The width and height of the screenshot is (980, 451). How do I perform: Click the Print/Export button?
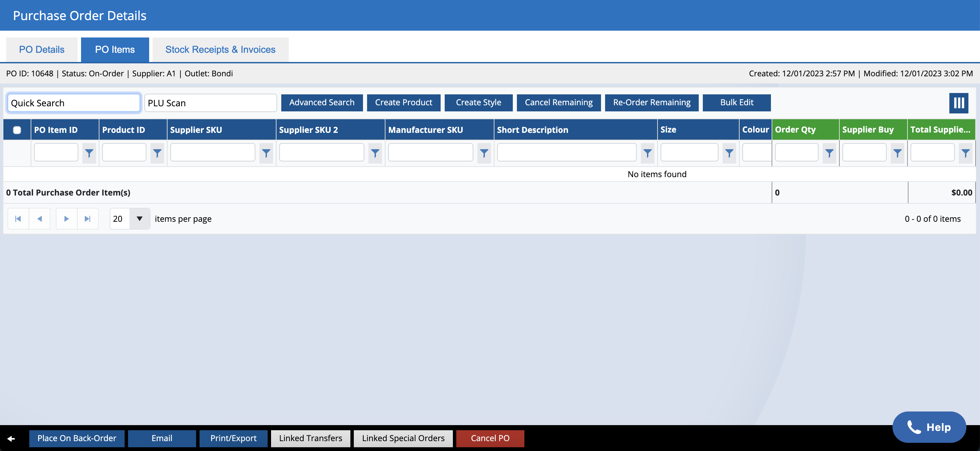233,438
